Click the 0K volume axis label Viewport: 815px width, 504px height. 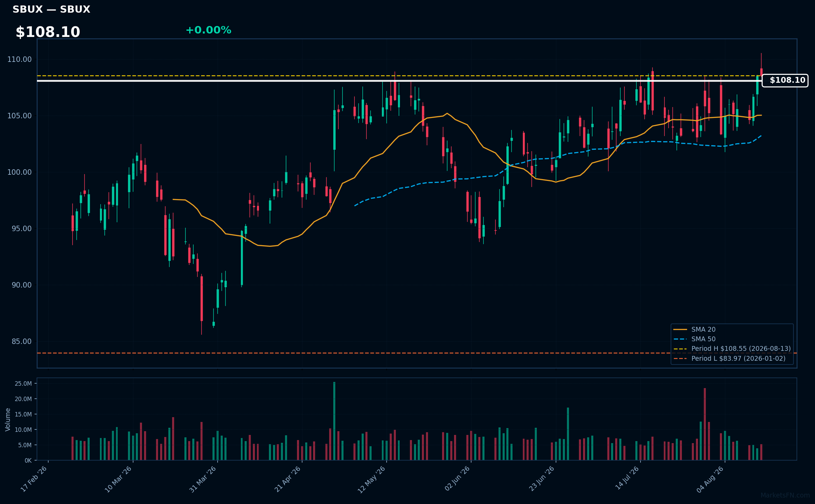pyautogui.click(x=28, y=461)
